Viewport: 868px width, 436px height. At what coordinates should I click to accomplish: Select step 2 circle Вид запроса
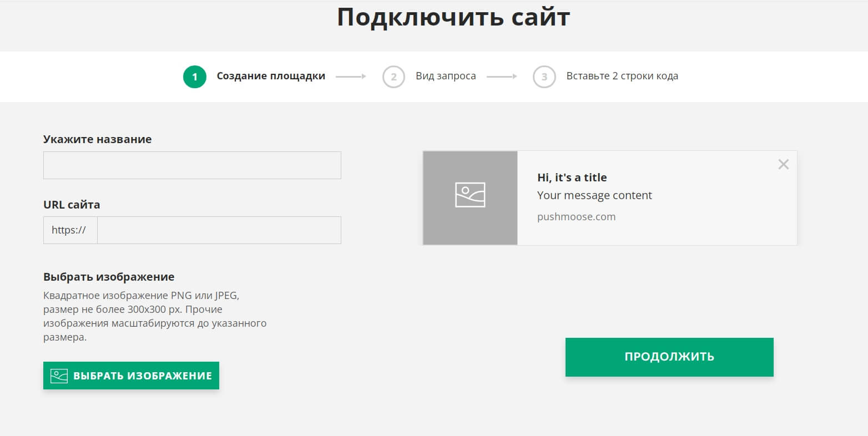click(393, 77)
